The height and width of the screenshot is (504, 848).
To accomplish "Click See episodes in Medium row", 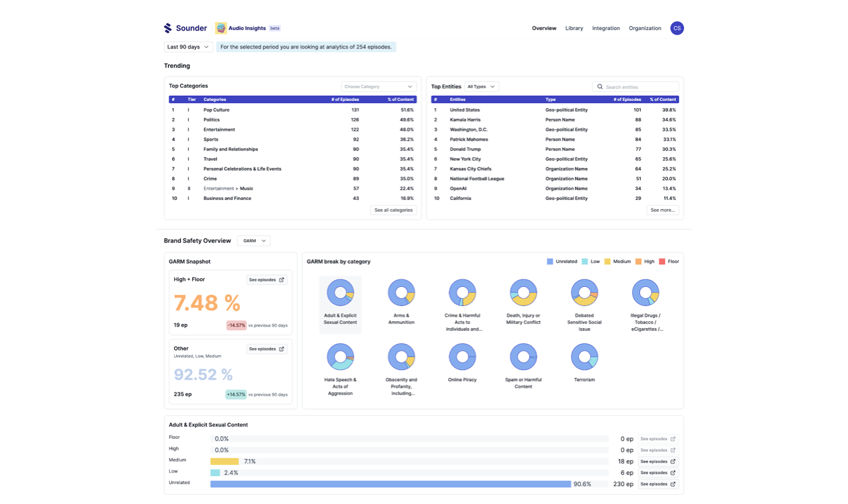I will click(658, 462).
